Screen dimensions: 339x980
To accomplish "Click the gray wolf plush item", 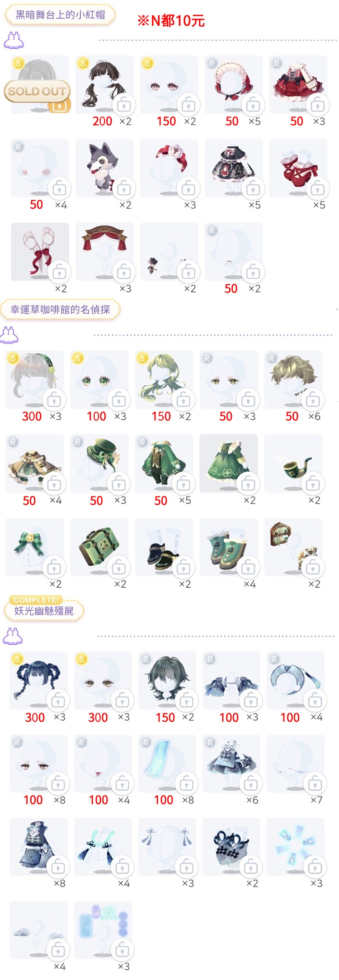I will [x=104, y=168].
